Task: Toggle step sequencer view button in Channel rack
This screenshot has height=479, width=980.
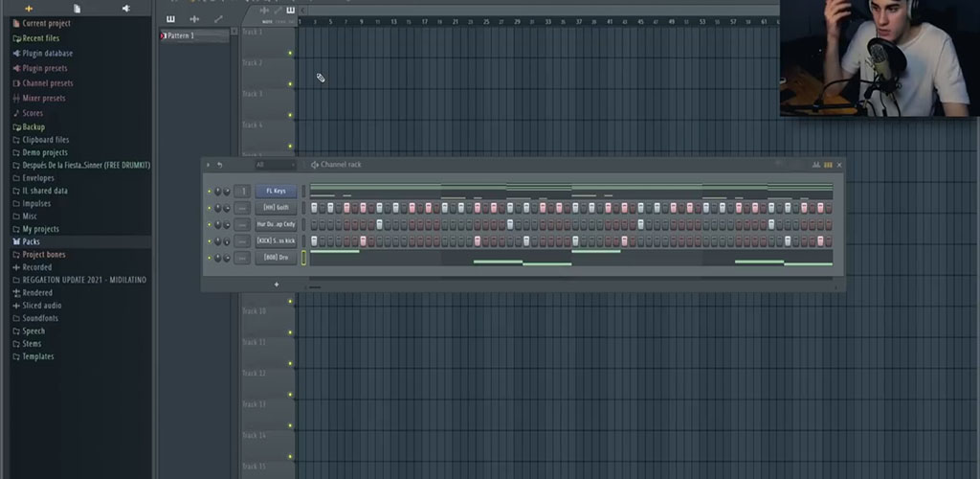Action: click(x=828, y=165)
